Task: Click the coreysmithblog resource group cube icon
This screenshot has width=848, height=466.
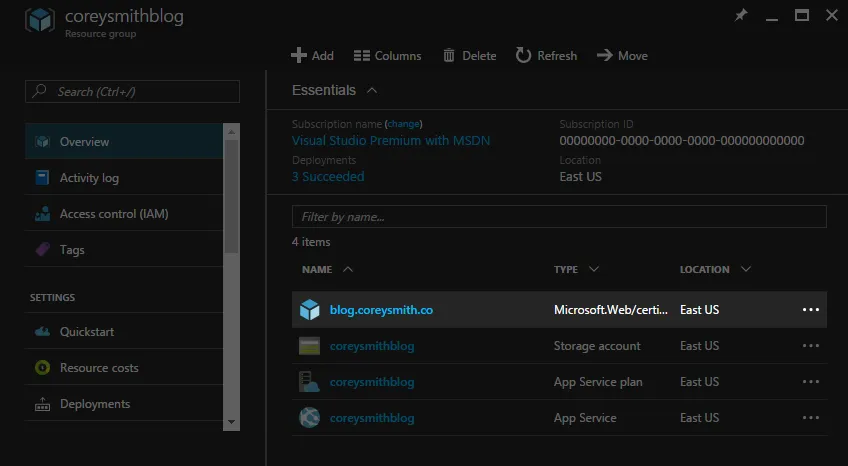Action: (x=39, y=20)
